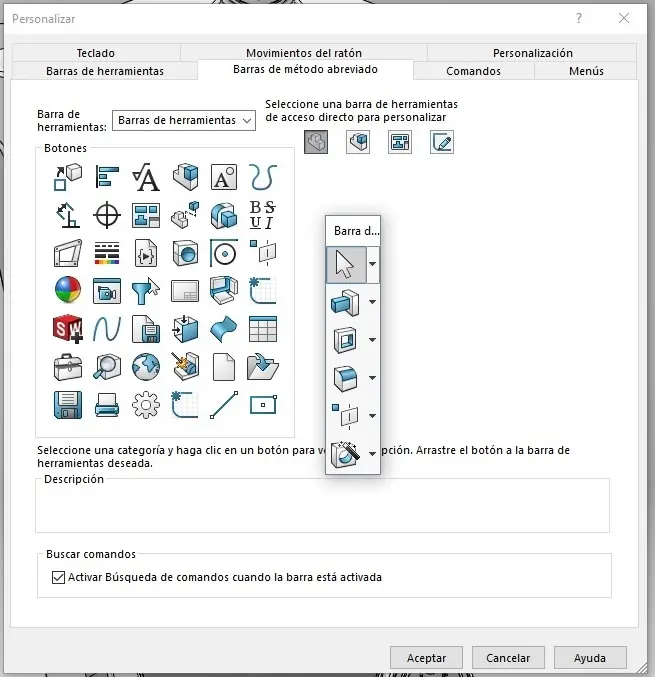
Task: Click the Cancelar button
Action: tap(508, 658)
